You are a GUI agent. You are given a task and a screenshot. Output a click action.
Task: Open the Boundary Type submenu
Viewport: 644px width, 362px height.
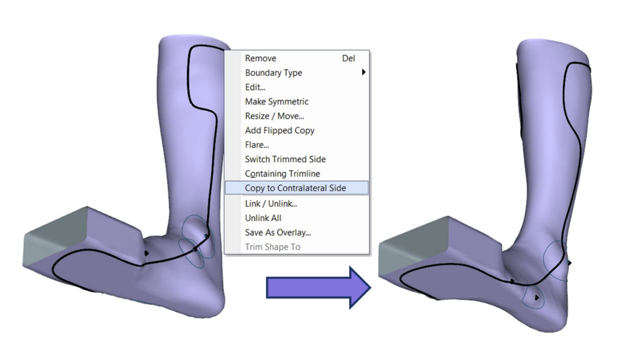tap(273, 73)
